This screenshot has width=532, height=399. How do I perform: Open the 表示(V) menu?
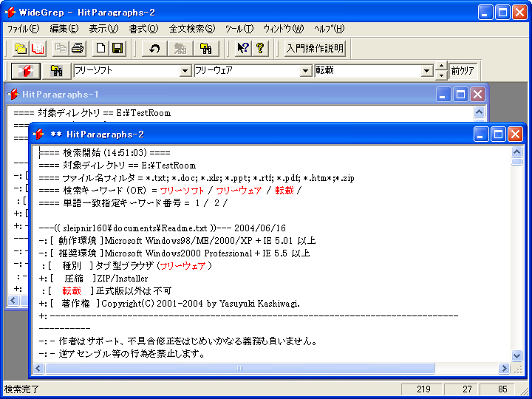(x=103, y=29)
